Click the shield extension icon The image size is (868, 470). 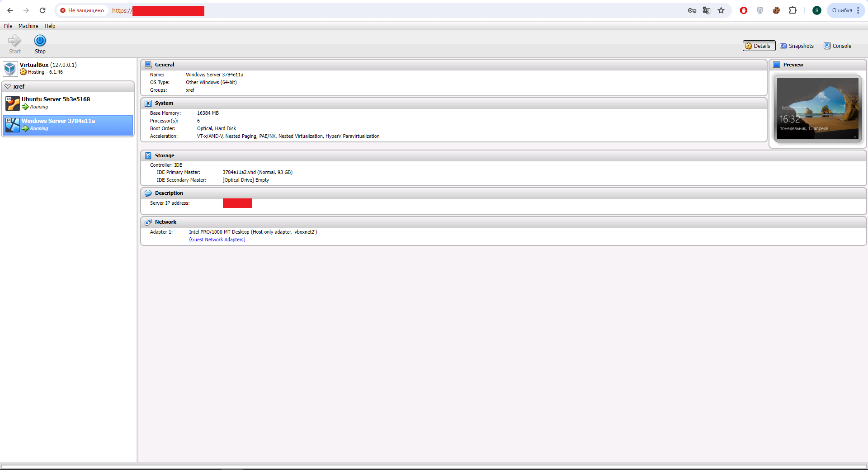click(760, 10)
